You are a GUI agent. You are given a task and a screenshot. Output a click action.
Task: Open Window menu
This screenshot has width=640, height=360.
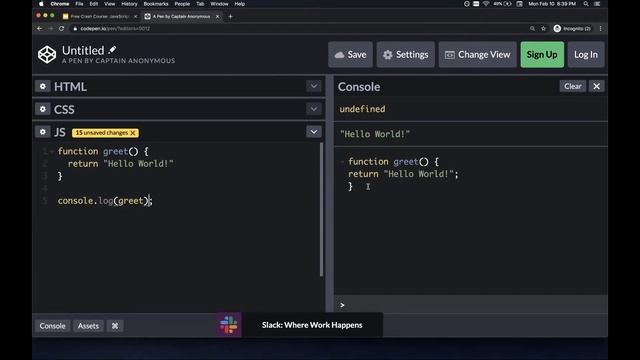pyautogui.click(x=219, y=4)
